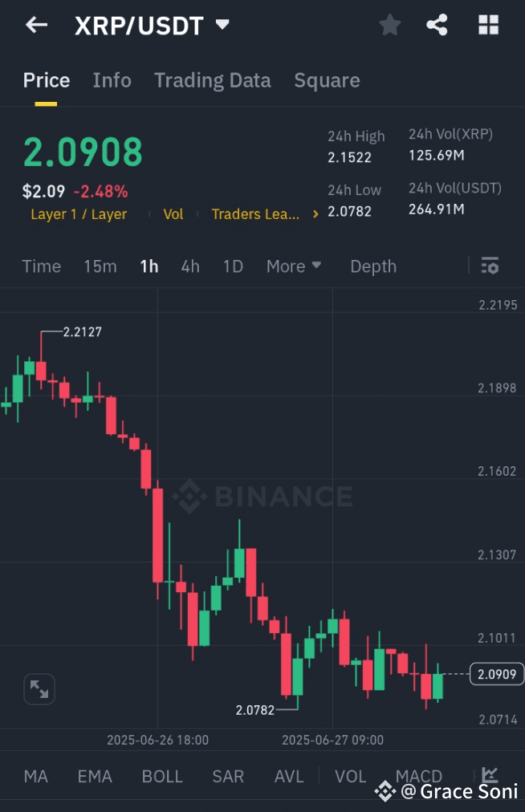Open the grid apps icon top right
Viewport: 525px width, 812px height.
487,25
